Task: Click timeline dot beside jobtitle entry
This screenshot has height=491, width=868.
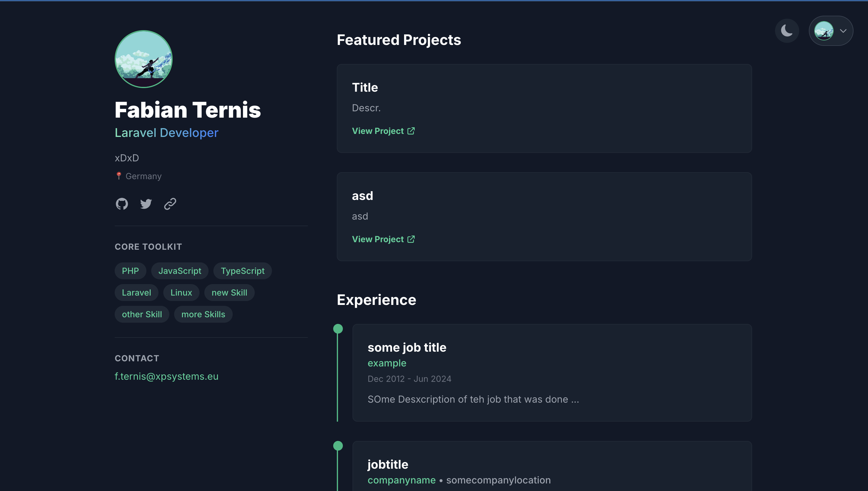Action: pyautogui.click(x=338, y=445)
